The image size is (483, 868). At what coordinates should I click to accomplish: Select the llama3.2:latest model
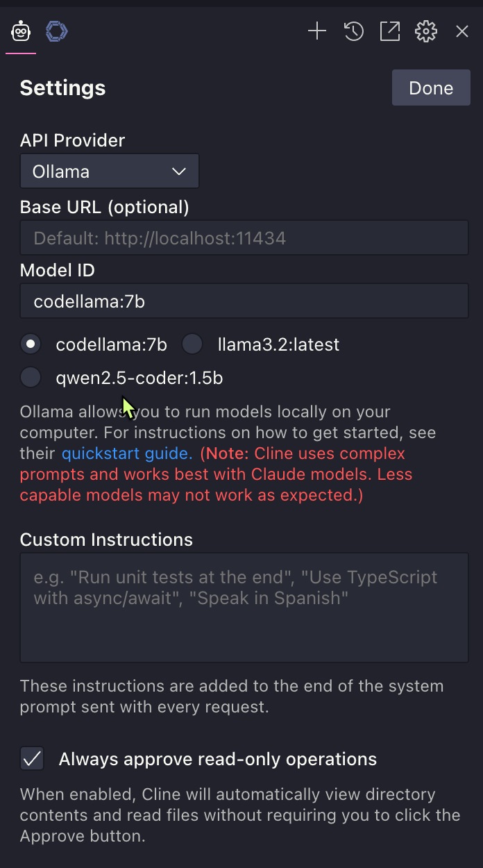[192, 344]
